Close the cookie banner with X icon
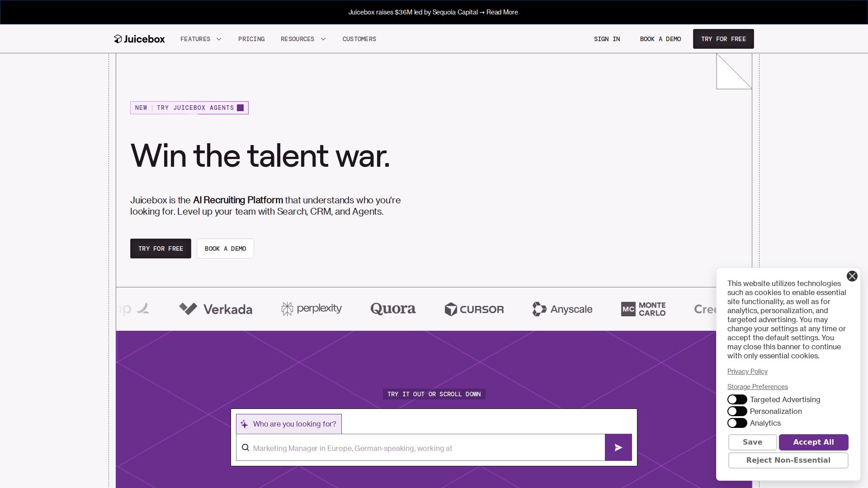Image resolution: width=868 pixels, height=488 pixels. coord(852,276)
